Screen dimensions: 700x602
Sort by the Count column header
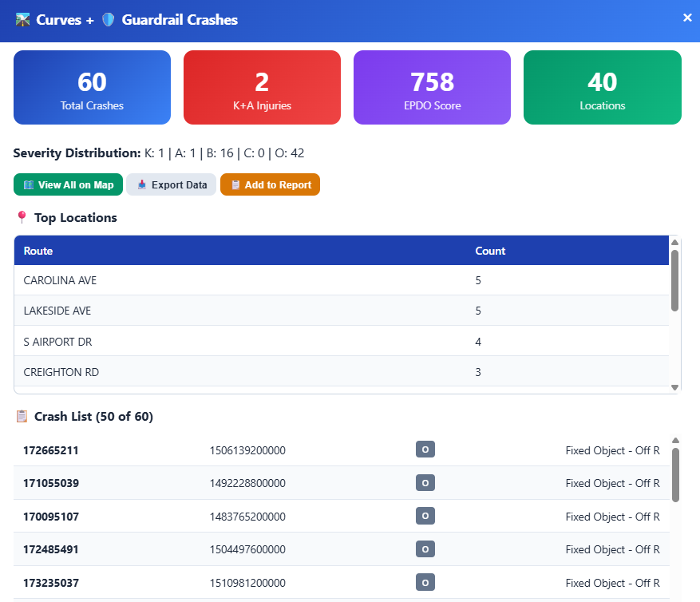click(x=490, y=251)
